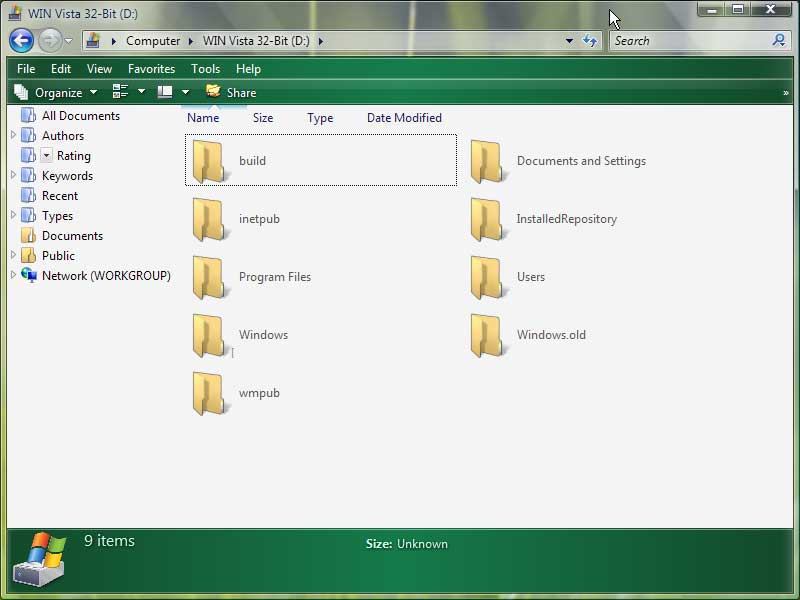Open the pane layout dropdown arrow
Image resolution: width=800 pixels, height=600 pixels.
186,92
